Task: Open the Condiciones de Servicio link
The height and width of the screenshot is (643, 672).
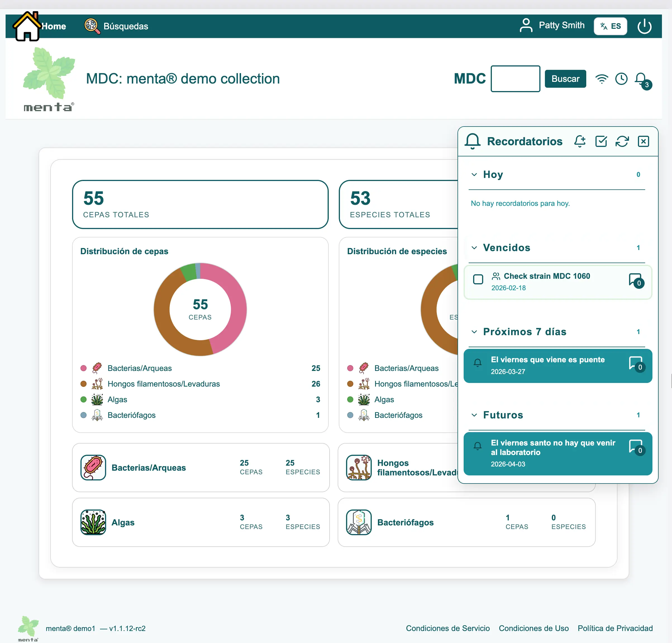Action: click(447, 628)
